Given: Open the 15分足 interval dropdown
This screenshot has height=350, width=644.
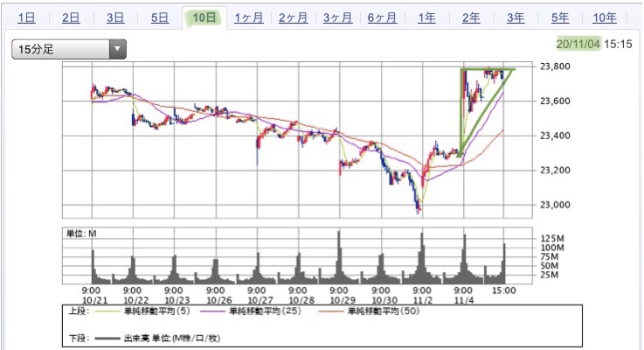Looking at the screenshot, I should [x=69, y=49].
